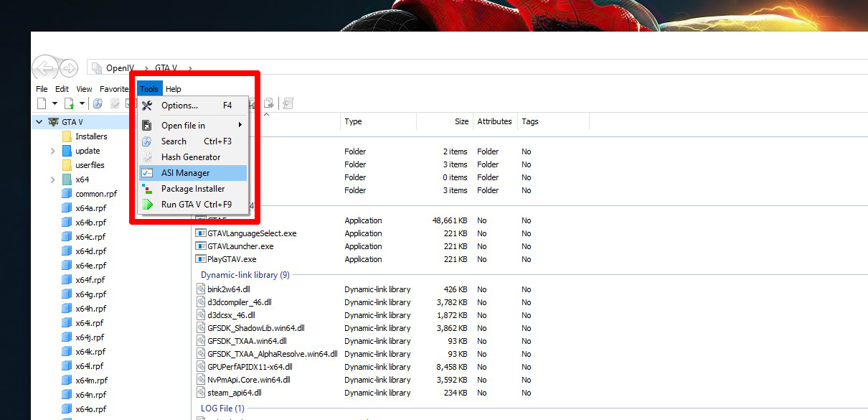Sort files by the Size column header
This screenshot has height=420, width=868.
461,121
